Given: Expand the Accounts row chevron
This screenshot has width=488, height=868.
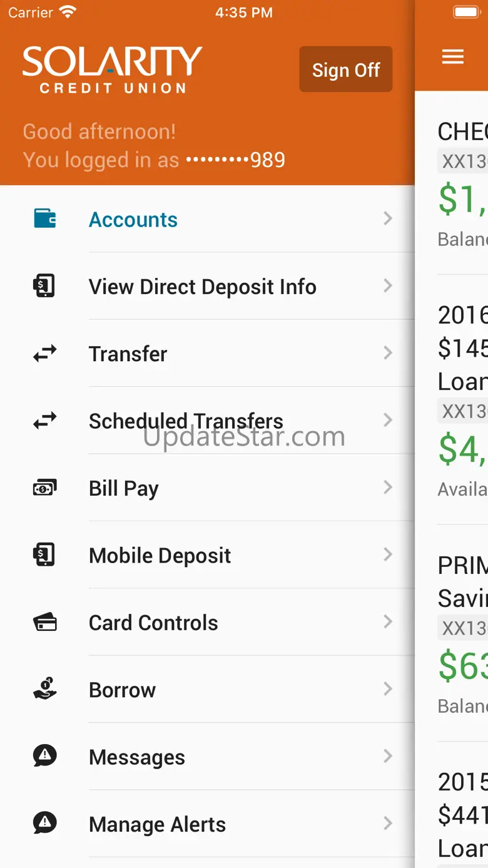Looking at the screenshot, I should tap(388, 218).
